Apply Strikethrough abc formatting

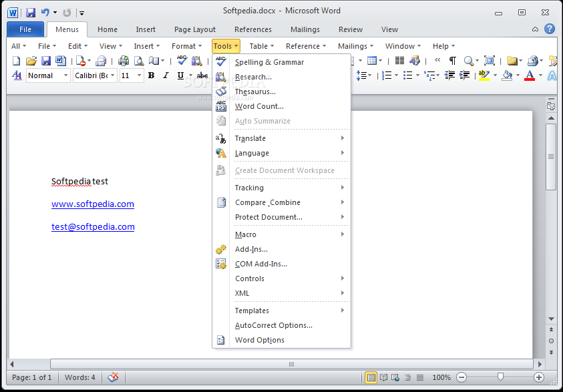pyautogui.click(x=202, y=75)
